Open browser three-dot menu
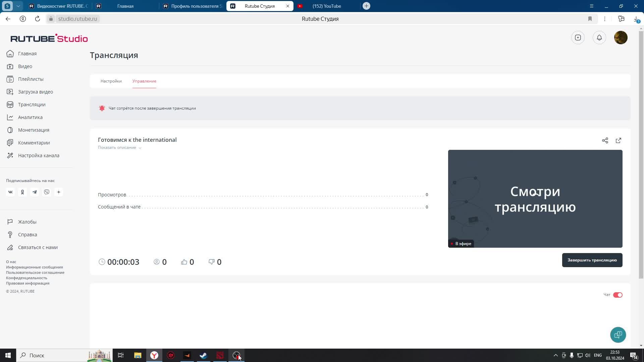Screen dimensions: 644x362 coord(605,19)
